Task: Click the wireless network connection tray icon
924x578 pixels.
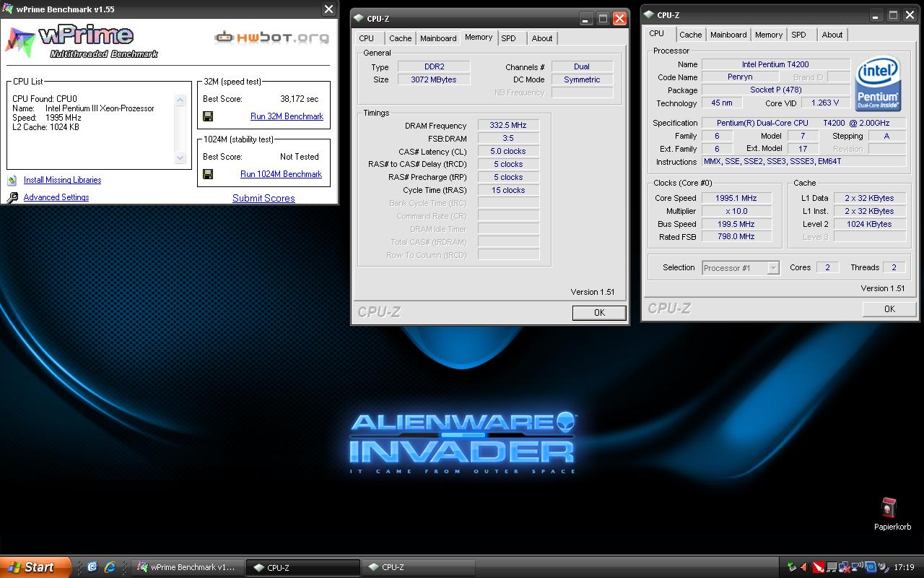Action: [x=858, y=567]
